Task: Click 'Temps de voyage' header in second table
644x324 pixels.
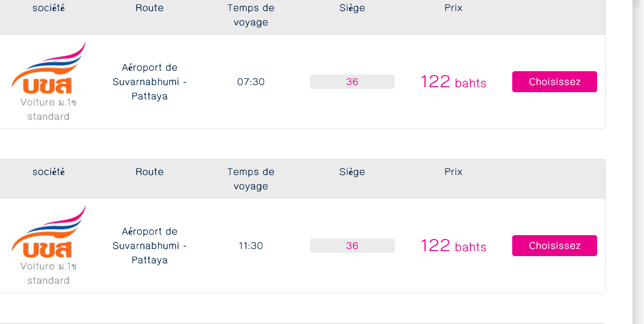Action: (251, 179)
